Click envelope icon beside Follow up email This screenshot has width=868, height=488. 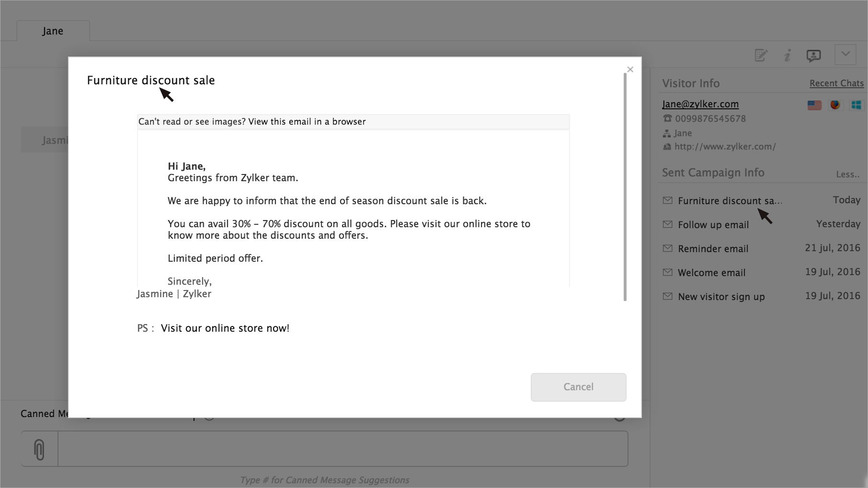point(667,224)
